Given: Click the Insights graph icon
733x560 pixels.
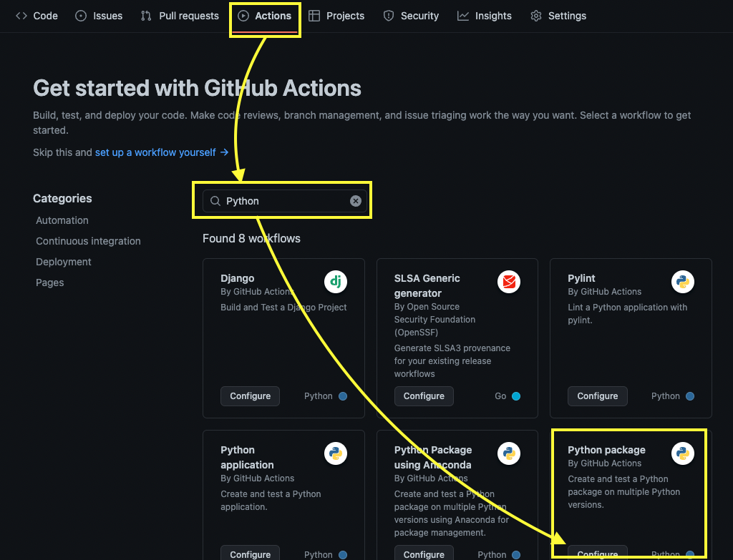Looking at the screenshot, I should pyautogui.click(x=463, y=16).
